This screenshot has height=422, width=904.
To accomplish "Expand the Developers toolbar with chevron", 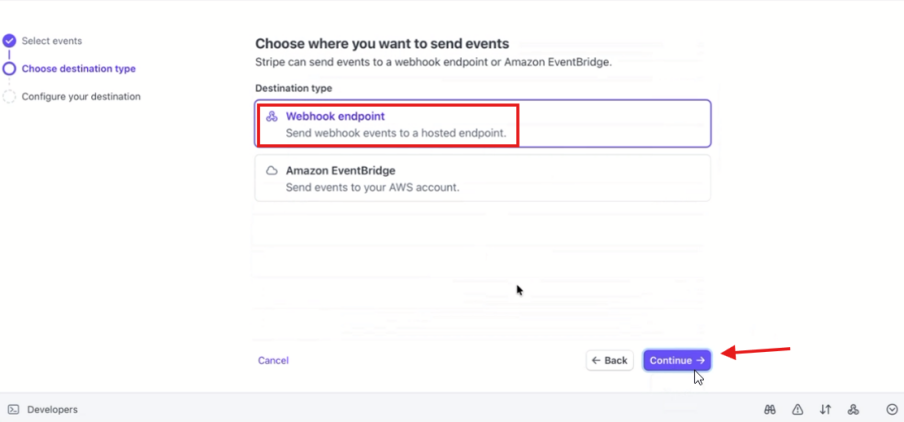I will coord(892,409).
